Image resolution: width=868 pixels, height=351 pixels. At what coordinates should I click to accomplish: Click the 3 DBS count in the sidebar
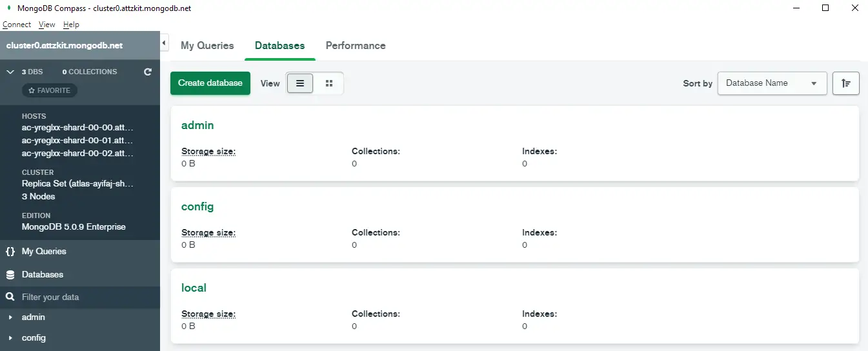32,72
